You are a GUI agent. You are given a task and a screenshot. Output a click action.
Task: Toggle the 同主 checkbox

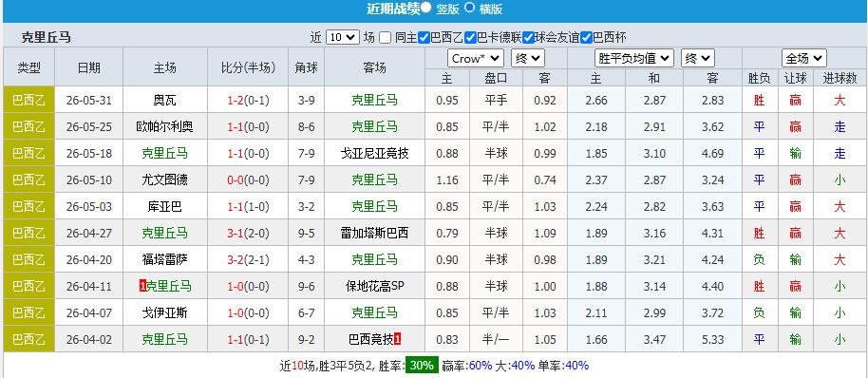[x=386, y=38]
